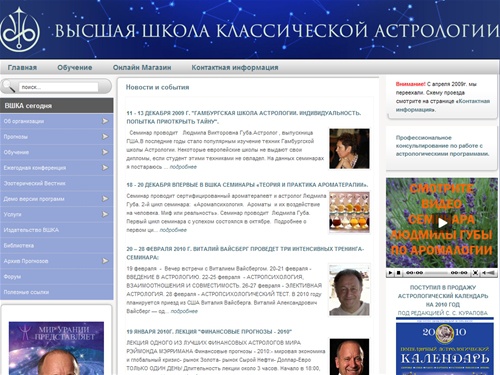
Task: Expand the Архив Прогнозов submenu arrow
Action: point(105,261)
